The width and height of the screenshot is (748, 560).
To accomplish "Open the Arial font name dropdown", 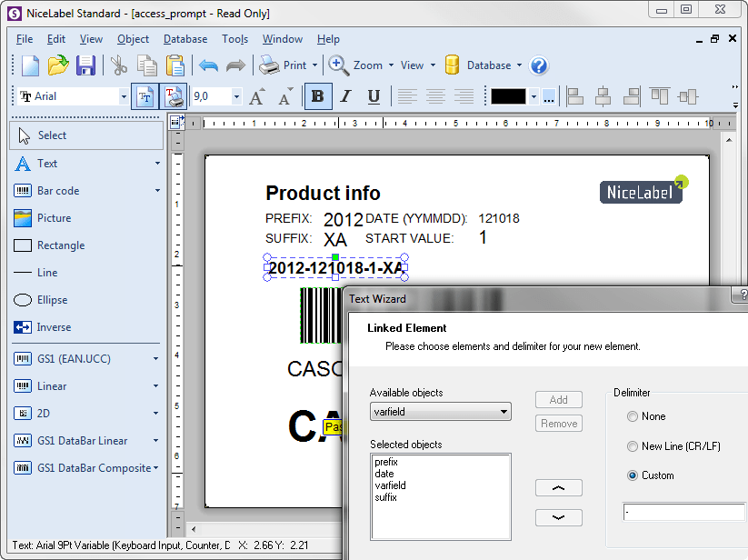I will click(124, 96).
